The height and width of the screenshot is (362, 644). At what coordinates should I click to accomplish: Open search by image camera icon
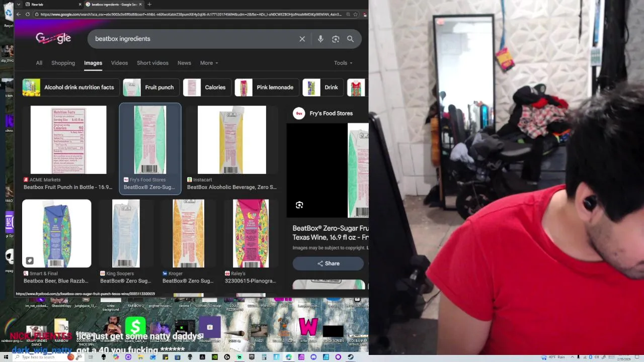coord(336,39)
